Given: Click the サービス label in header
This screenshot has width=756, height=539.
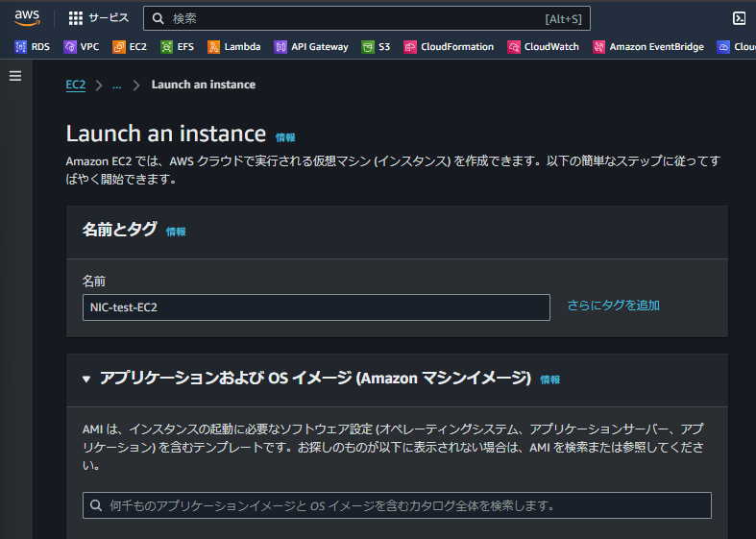Looking at the screenshot, I should point(109,18).
